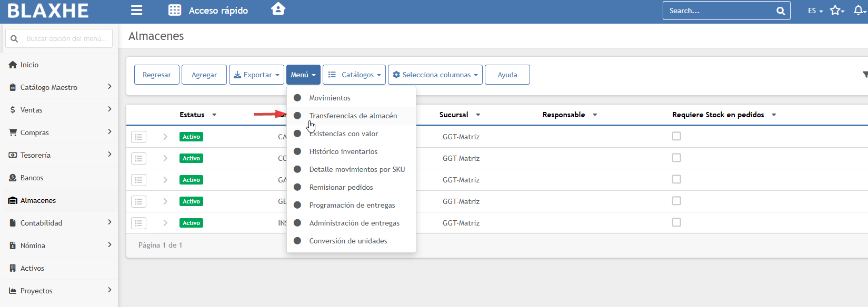868x307 pixels.
Task: Click the Almacenes warehouse icon
Action: (13, 200)
